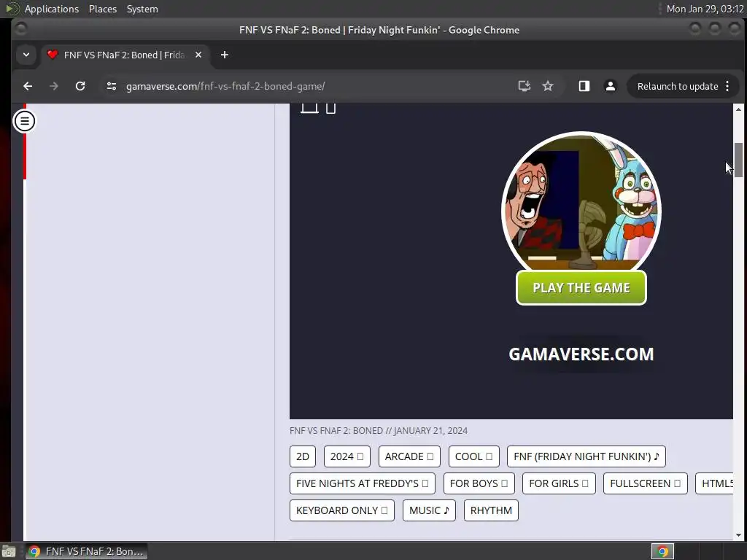Image resolution: width=747 pixels, height=560 pixels.
Task: Open the Applications menu
Action: click(x=52, y=9)
